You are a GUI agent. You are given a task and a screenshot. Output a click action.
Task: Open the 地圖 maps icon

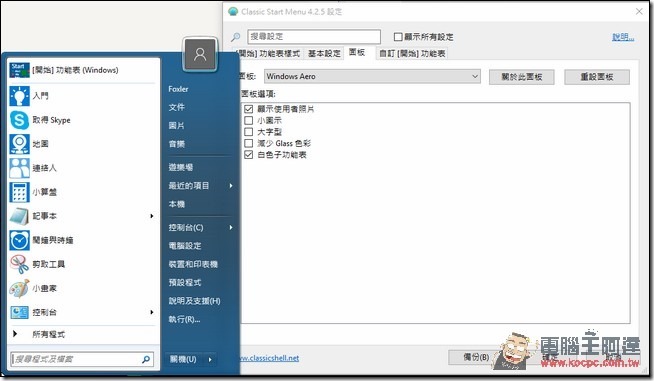pos(19,144)
